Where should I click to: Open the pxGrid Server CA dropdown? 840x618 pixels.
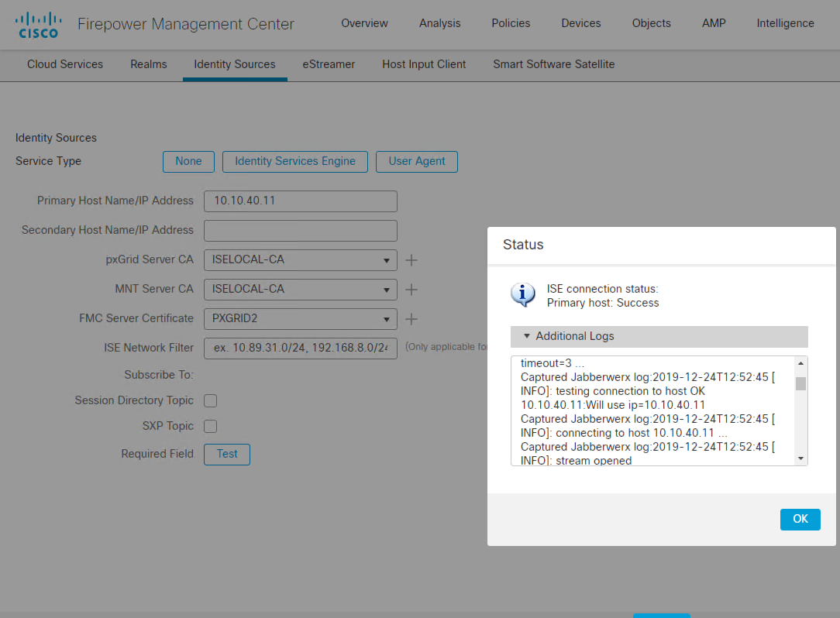click(301, 260)
